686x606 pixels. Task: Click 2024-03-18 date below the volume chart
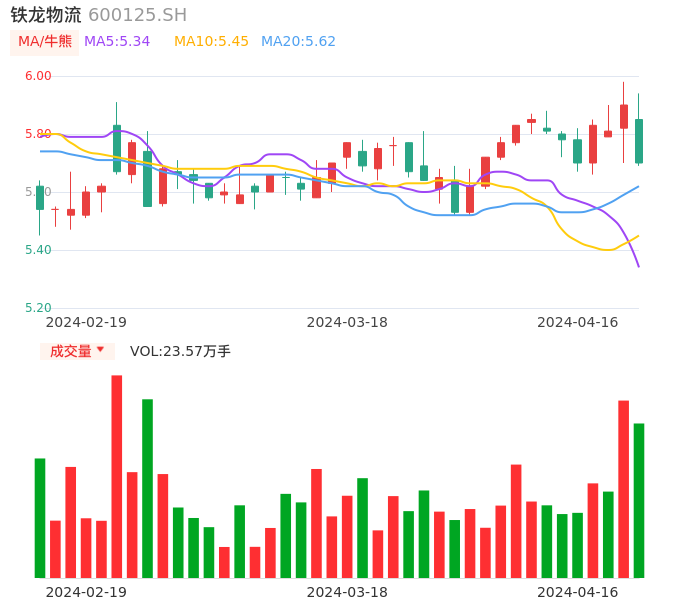(x=347, y=592)
